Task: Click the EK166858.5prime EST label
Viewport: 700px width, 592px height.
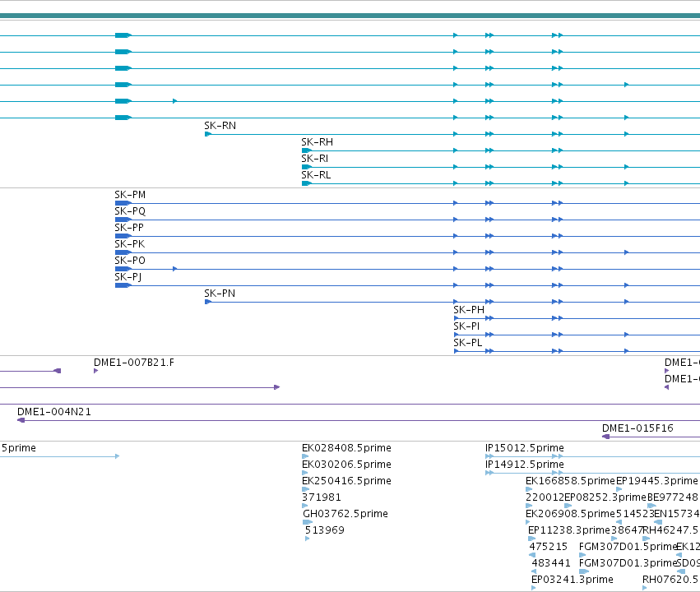Action: tap(570, 481)
